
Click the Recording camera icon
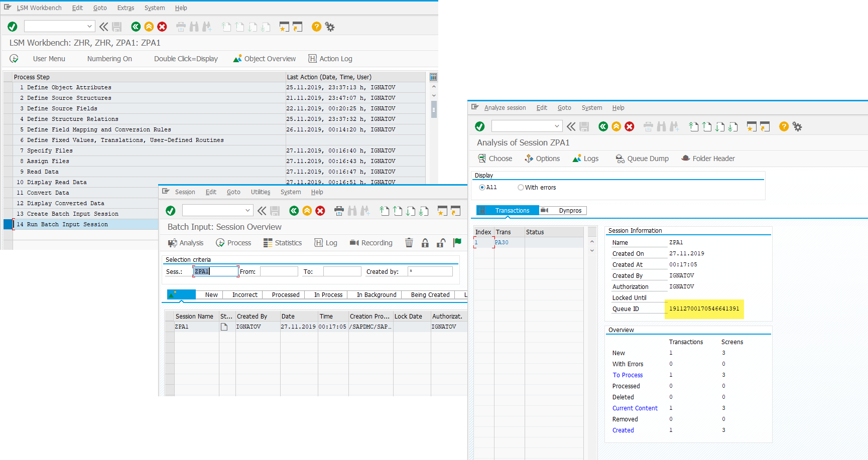(x=354, y=243)
